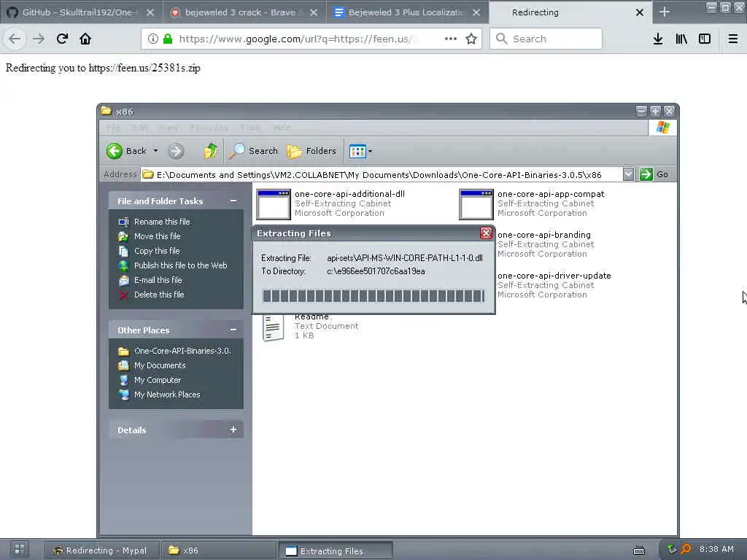747x560 pixels.
Task: Select the one-core-api-driver-update file name
Action: (554, 275)
